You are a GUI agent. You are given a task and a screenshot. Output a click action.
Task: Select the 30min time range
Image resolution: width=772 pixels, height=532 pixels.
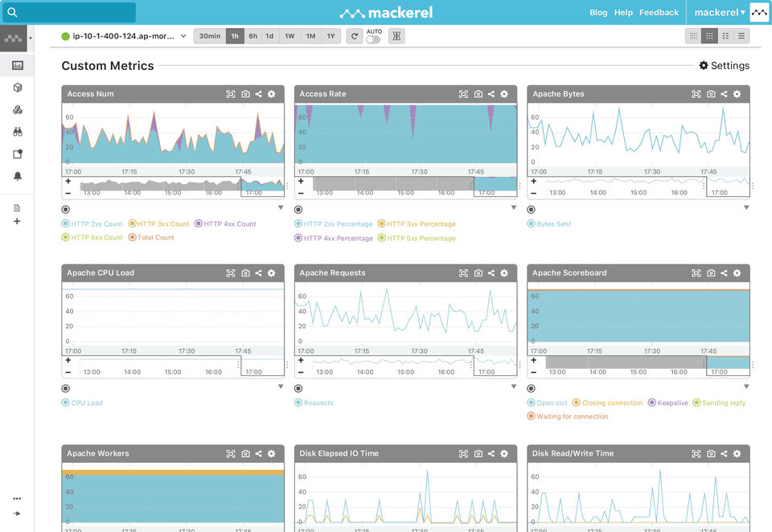(x=210, y=36)
